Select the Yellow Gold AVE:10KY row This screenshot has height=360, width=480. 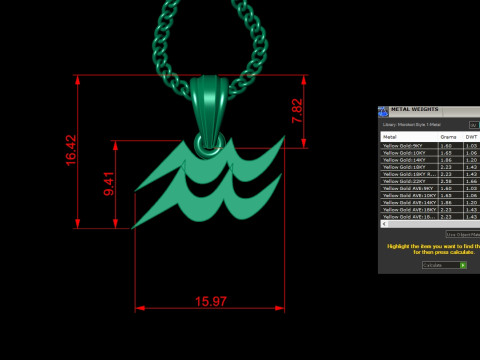coord(430,195)
